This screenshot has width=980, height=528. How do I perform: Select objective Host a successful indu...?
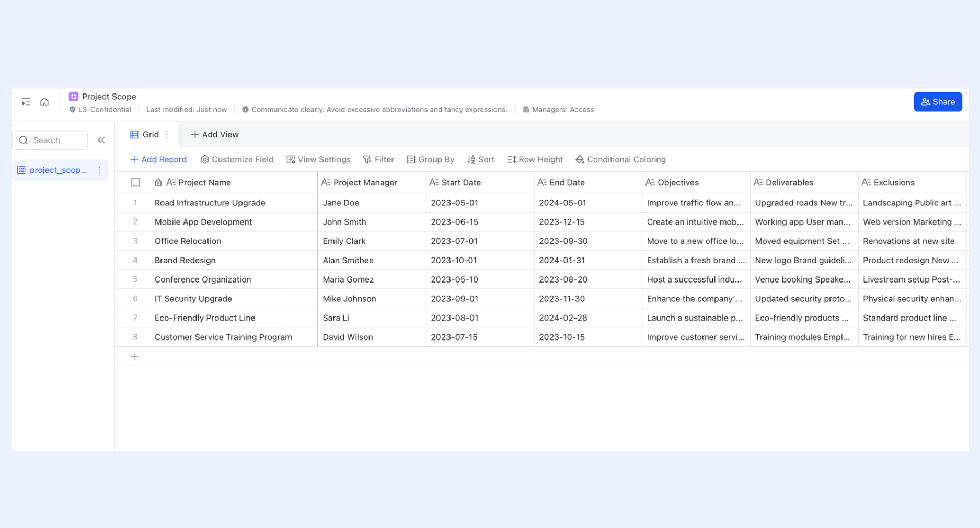click(696, 279)
